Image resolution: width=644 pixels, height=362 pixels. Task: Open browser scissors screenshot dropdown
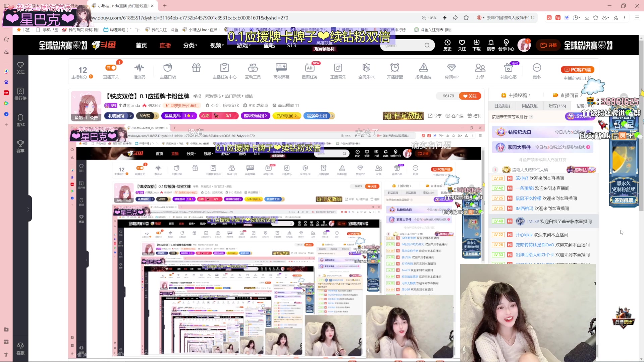click(x=605, y=18)
